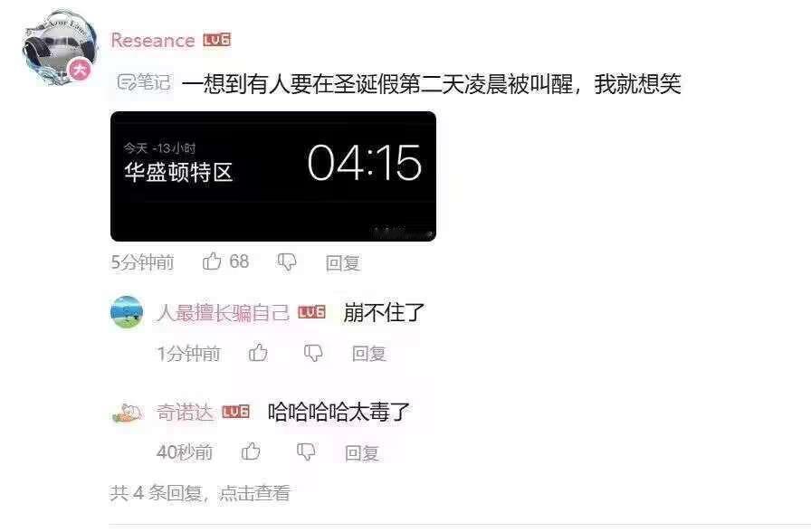The image size is (811, 532).
Task: Dislike Reseance's main comment
Action: [287, 262]
